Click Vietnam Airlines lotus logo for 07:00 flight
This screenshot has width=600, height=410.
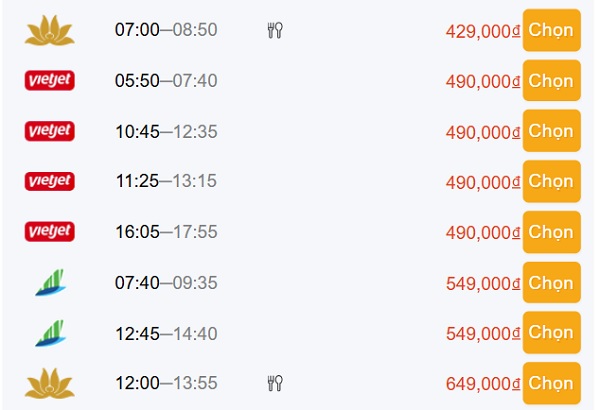point(49,30)
